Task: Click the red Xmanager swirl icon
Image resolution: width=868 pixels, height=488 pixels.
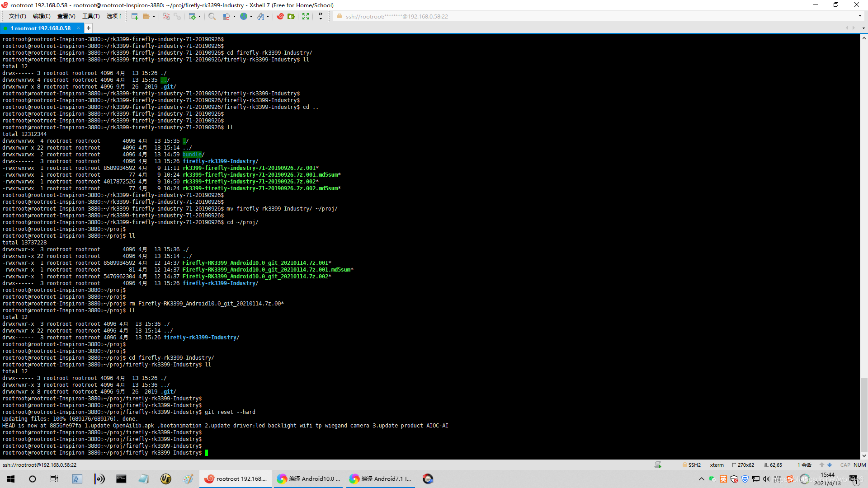Action: pyautogui.click(x=280, y=16)
